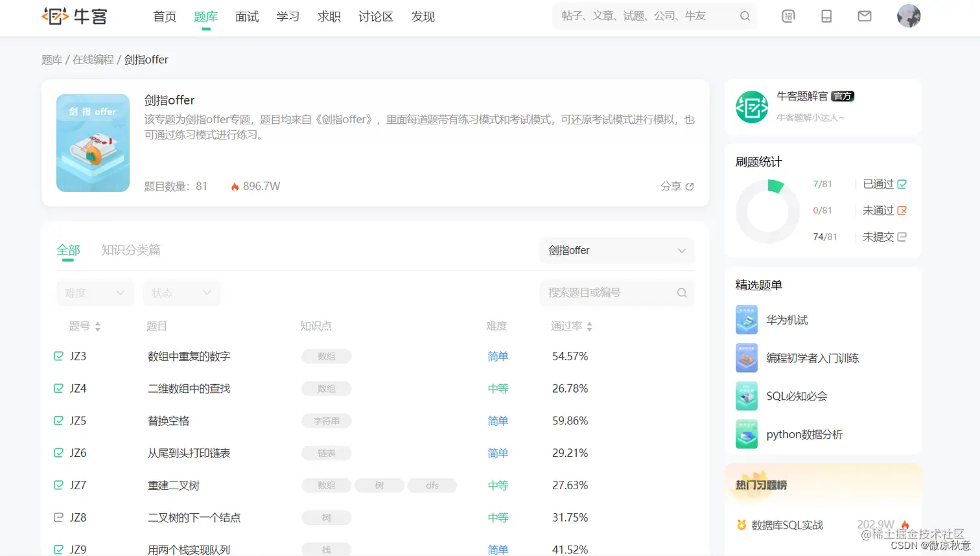Open the 状态 filter dropdown
The width and height of the screenshot is (980, 556).
tap(181, 293)
